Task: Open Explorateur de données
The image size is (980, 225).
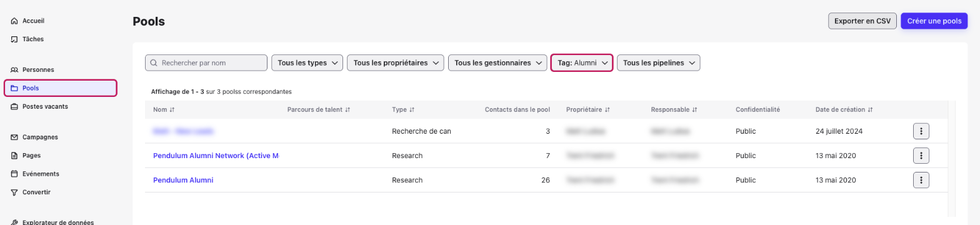Action: click(58, 222)
